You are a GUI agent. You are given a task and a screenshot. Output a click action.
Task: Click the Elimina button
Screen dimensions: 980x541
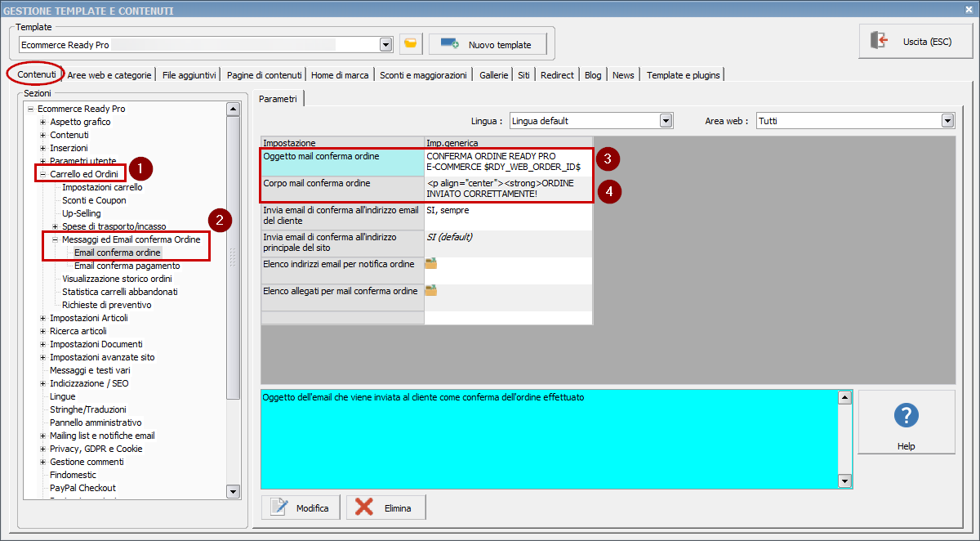coord(386,507)
